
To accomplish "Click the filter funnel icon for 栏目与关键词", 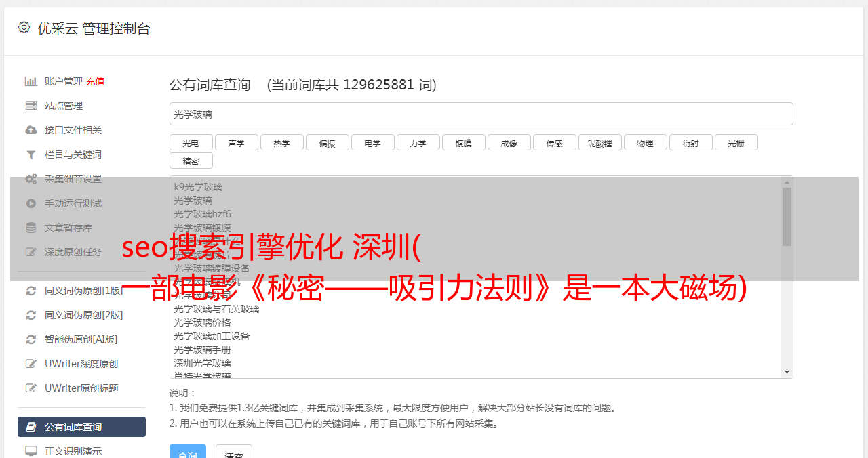I will [x=31, y=154].
